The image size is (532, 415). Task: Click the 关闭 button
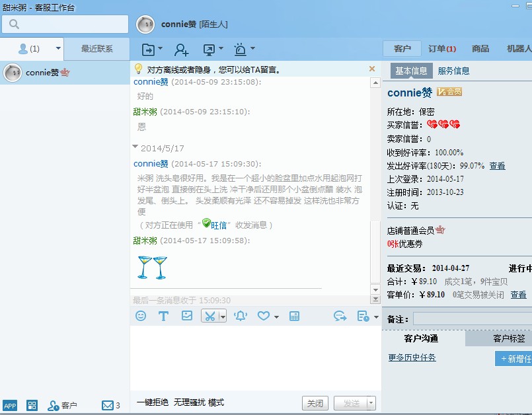(315, 403)
